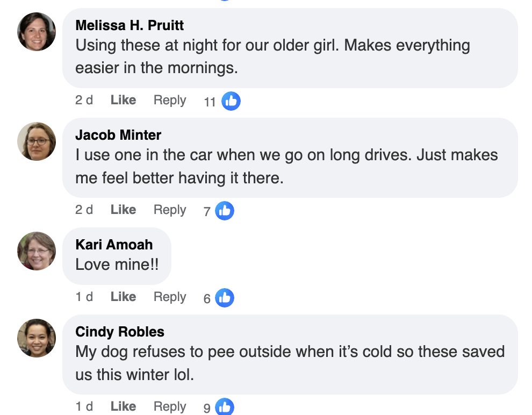Open Melissa H. Pruitt's profile name
This screenshot has height=415, width=532.
(129, 25)
